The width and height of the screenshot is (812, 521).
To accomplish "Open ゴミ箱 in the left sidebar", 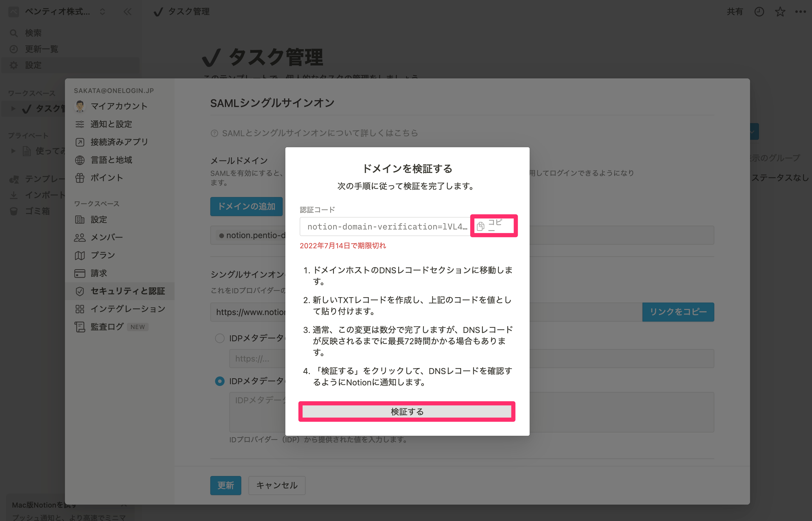I will point(37,211).
